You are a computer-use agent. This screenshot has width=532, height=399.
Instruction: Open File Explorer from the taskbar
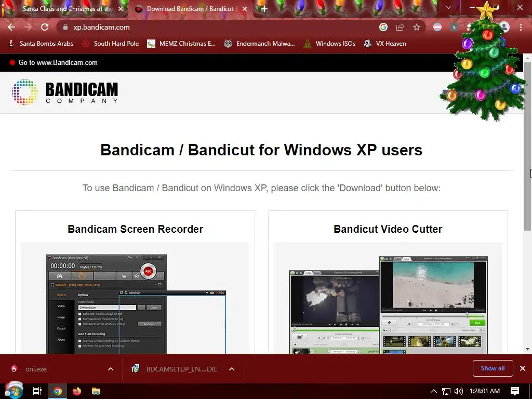click(96, 391)
